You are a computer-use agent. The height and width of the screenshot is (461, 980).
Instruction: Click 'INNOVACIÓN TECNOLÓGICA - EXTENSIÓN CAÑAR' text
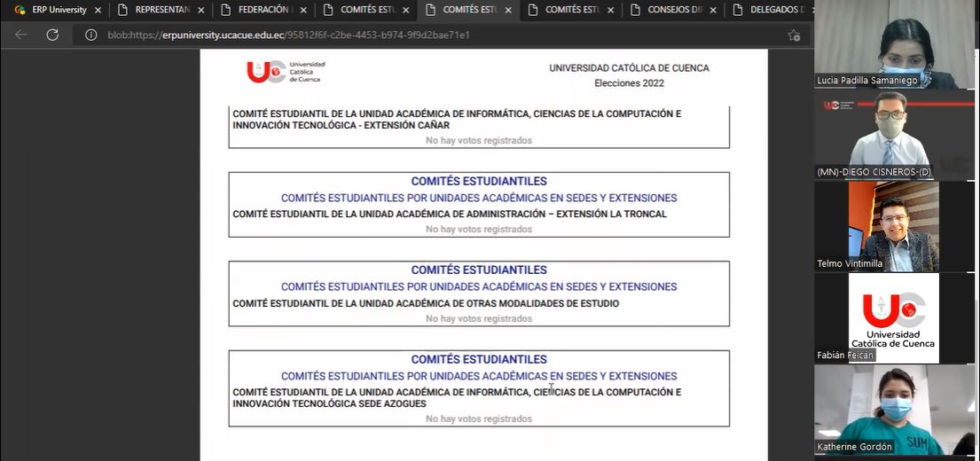coord(341,126)
